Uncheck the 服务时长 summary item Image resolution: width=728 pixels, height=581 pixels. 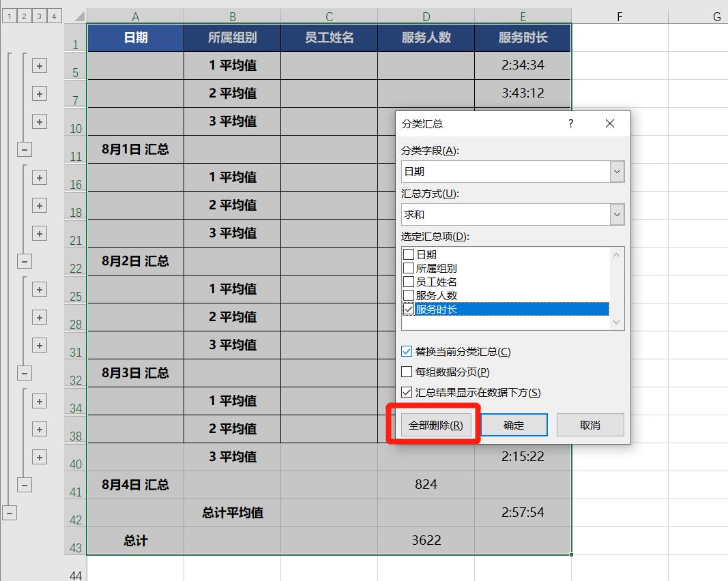[409, 308]
